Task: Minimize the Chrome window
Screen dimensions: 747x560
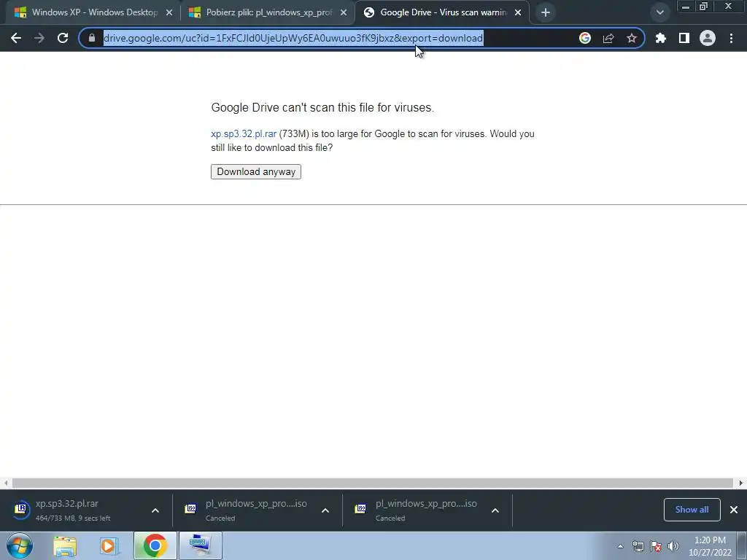Action: coord(685,7)
